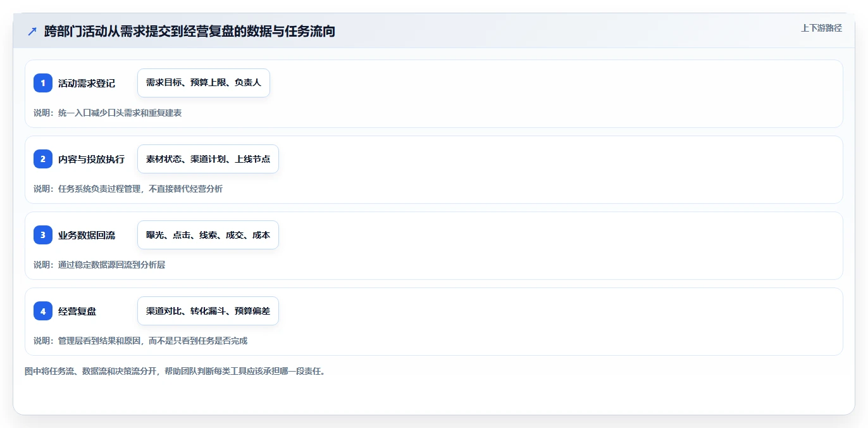Click the arrow icon beside the title

point(32,32)
